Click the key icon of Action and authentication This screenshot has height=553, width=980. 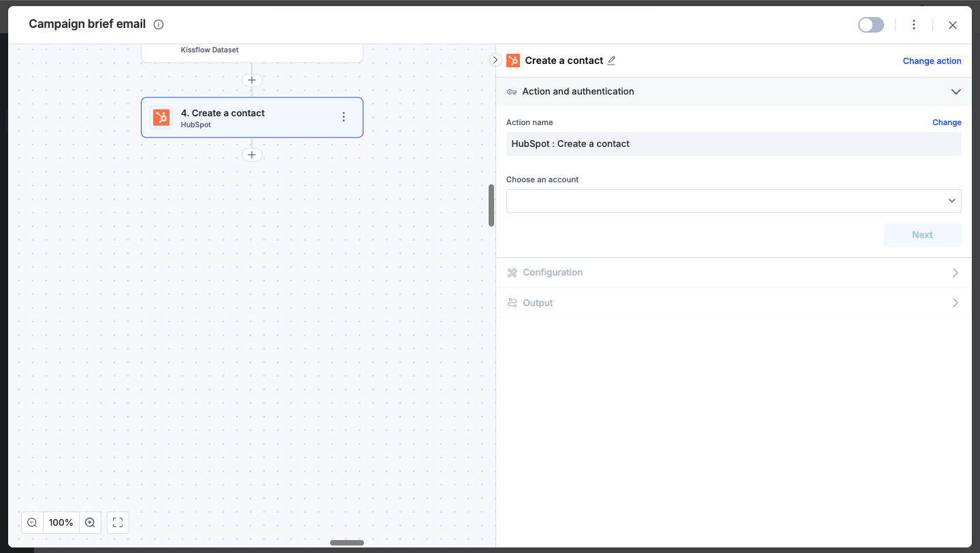tap(512, 92)
